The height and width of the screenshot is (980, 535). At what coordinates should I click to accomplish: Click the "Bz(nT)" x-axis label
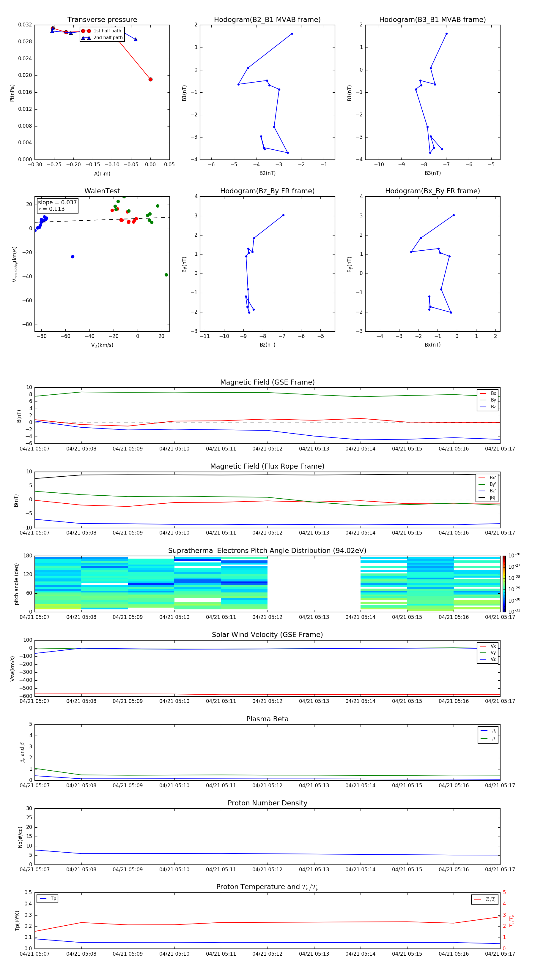pyautogui.click(x=267, y=345)
